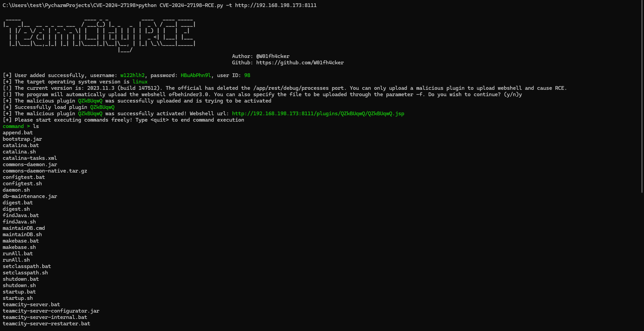The height and width of the screenshot is (331, 644).
Task: Click daemon.sh file name
Action: (x=16, y=190)
